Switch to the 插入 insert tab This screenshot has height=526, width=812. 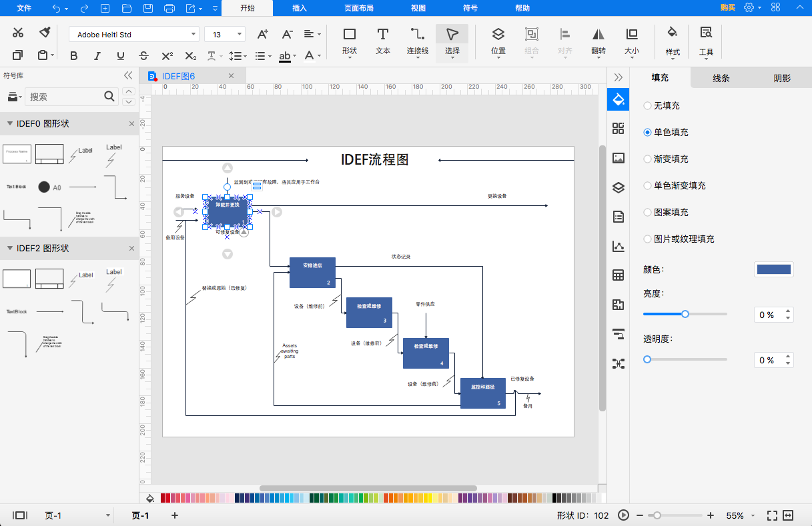300,8
